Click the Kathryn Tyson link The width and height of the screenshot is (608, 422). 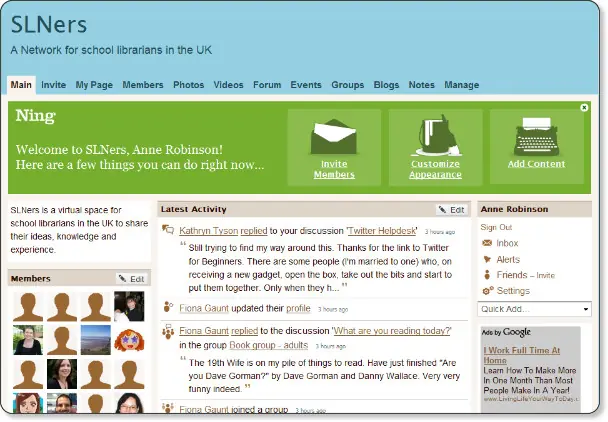click(x=209, y=231)
